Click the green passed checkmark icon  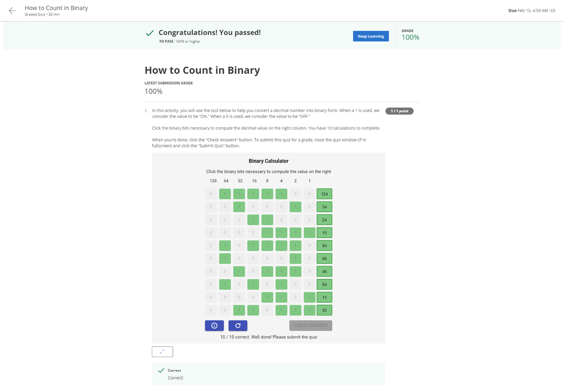tap(149, 33)
